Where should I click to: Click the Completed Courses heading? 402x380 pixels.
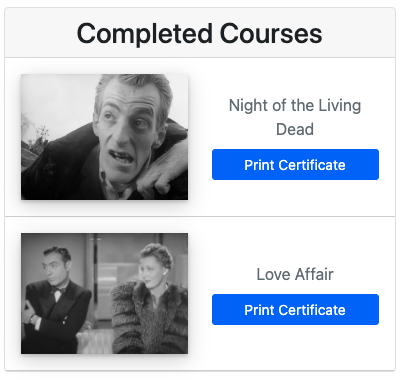[199, 34]
